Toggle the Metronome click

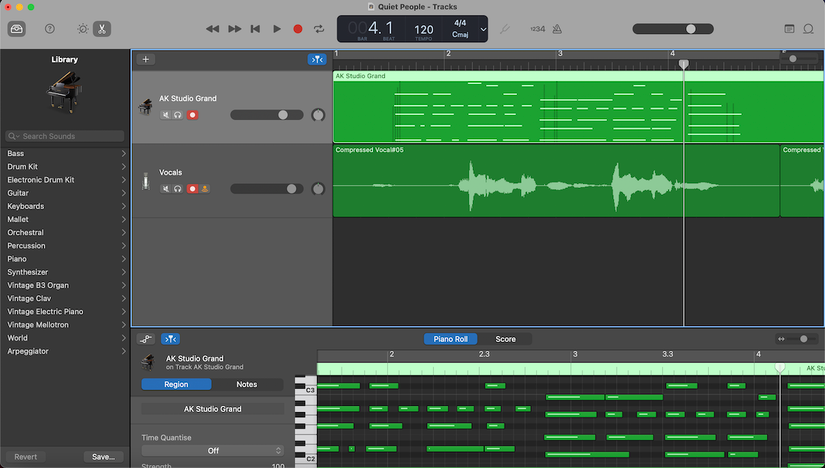(557, 29)
